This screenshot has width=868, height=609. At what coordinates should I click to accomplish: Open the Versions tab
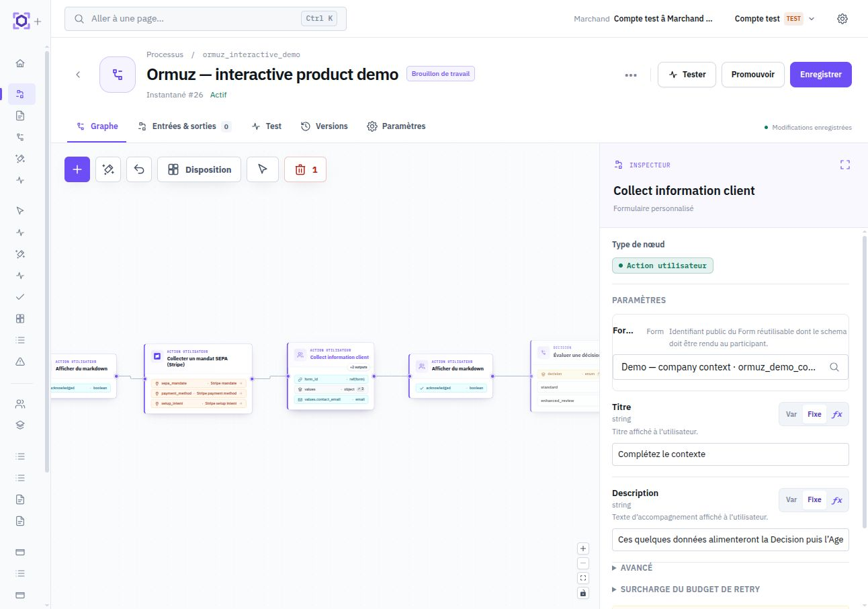point(324,126)
